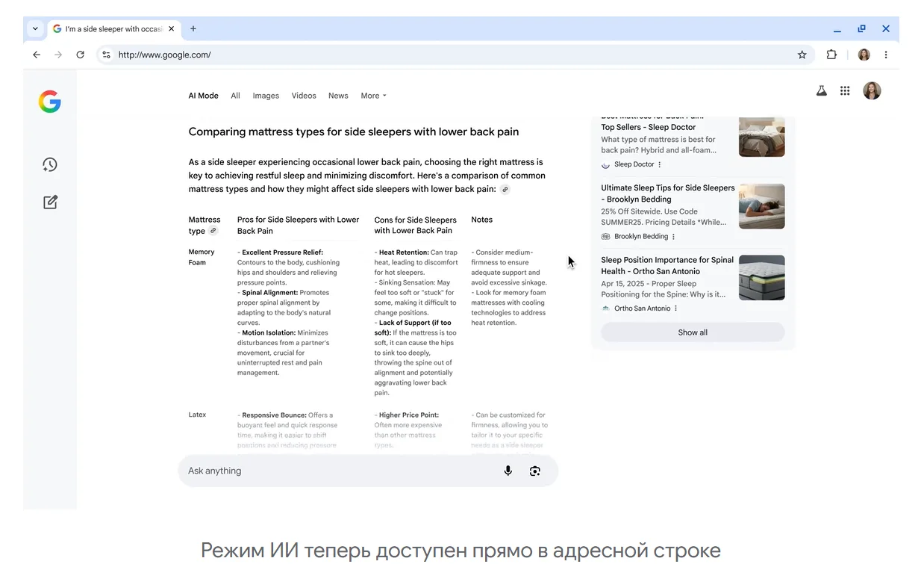Open the tab search dropdown arrow
Screen dimensions: 924x564
(35, 29)
